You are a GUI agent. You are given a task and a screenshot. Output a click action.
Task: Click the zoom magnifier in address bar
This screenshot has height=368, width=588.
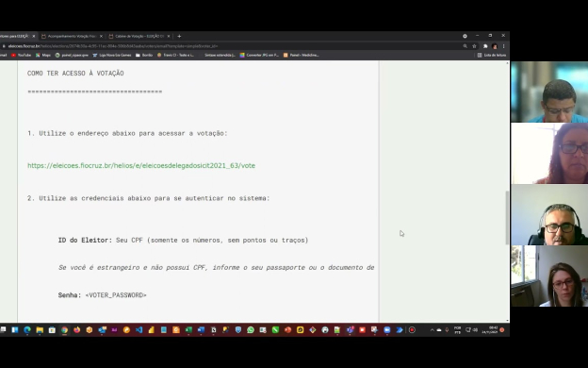coord(465,46)
